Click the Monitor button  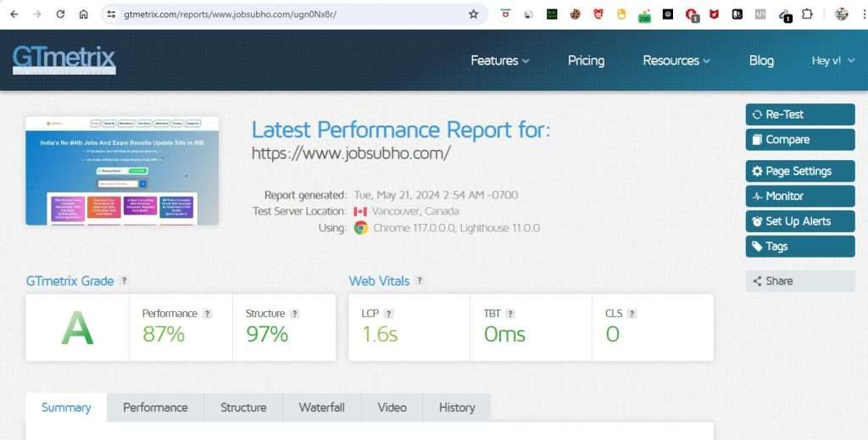(x=800, y=196)
